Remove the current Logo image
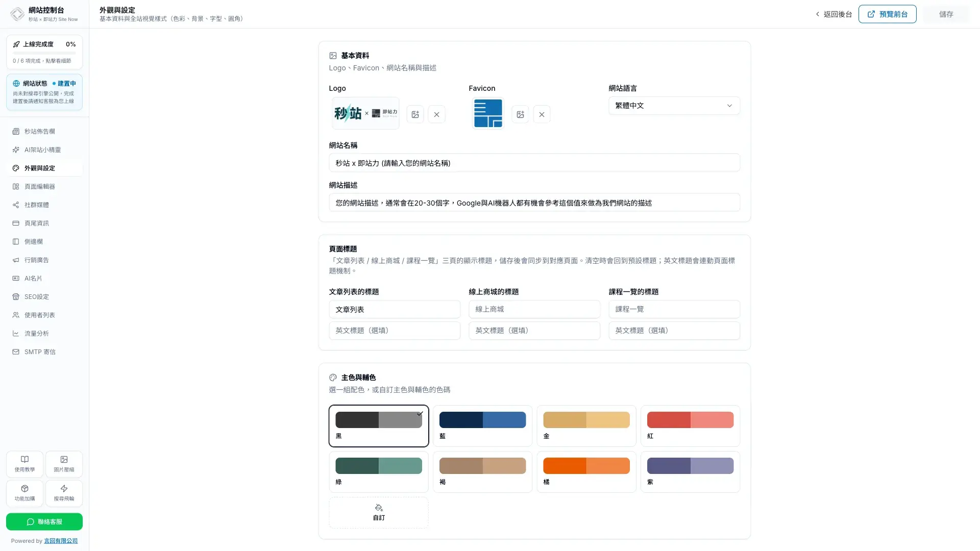This screenshot has width=980, height=551. click(436, 114)
